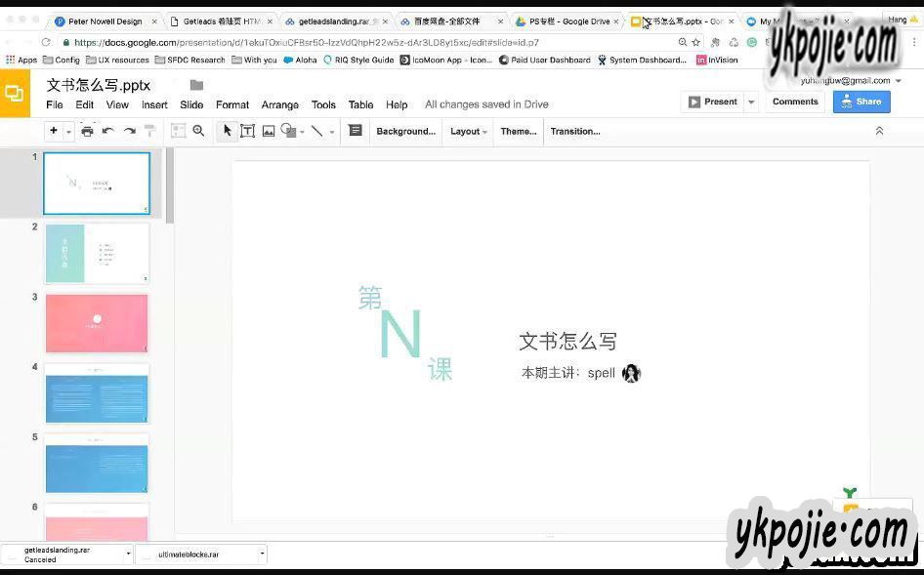Screen dimensions: 924x575
Task: Move presentation using the folder icon
Action: [x=196, y=85]
